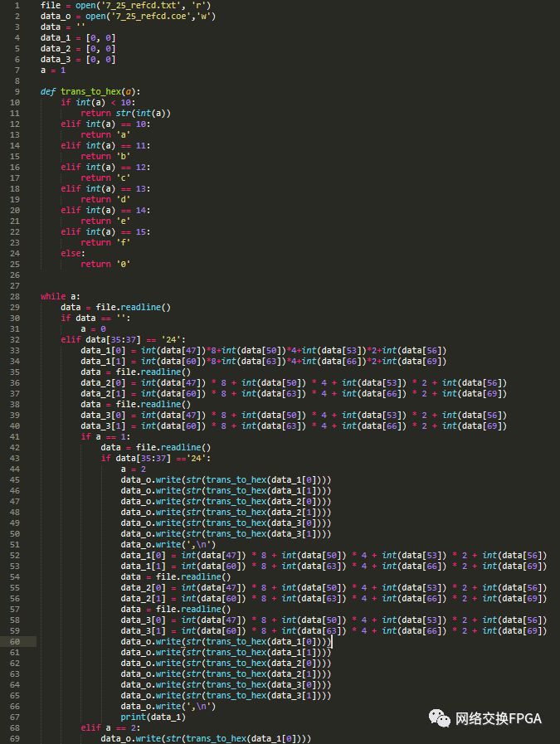Image resolution: width=560 pixels, height=744 pixels.
Task: Place cursor at end of line 60 write call
Action: tap(331, 642)
